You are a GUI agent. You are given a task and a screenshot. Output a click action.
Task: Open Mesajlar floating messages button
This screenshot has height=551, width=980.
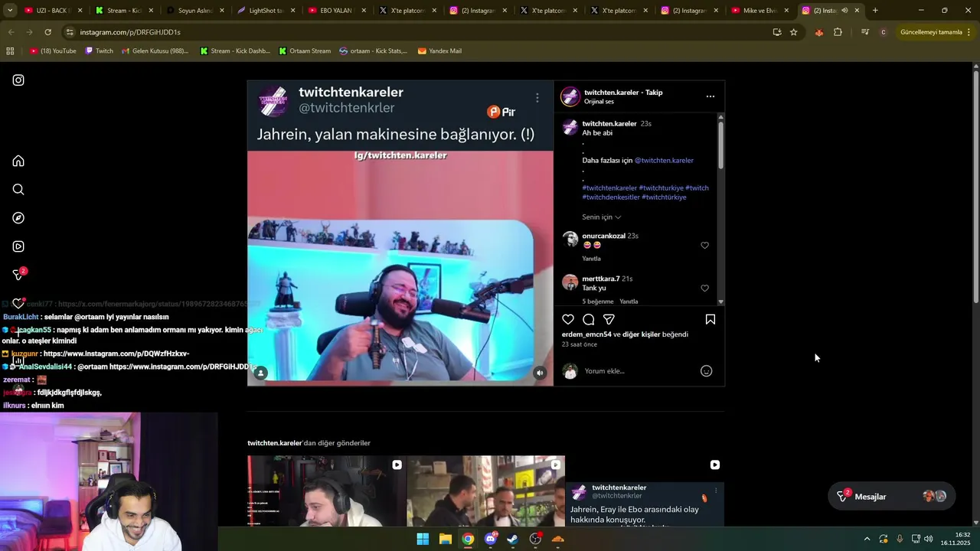pos(892,497)
